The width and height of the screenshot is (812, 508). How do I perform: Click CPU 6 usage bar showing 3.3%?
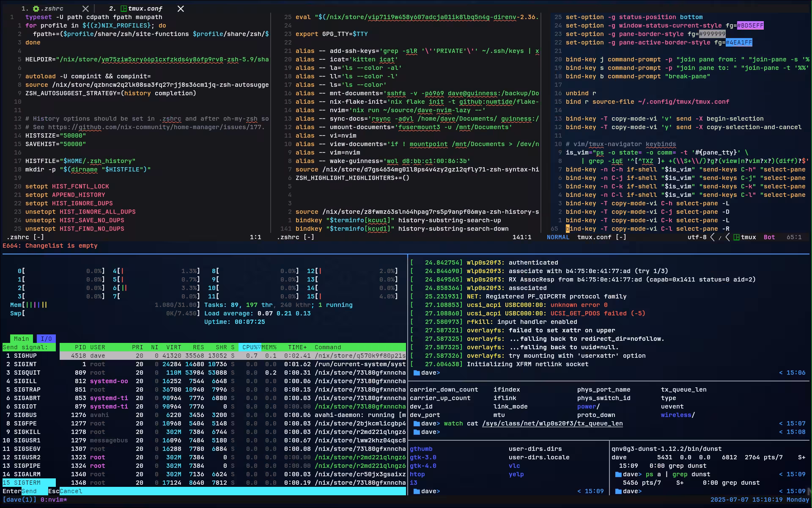[156, 288]
